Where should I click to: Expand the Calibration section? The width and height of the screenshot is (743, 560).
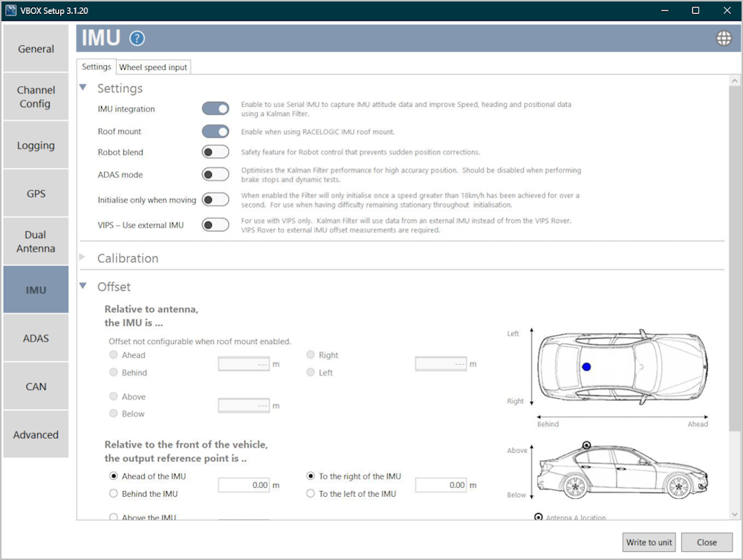click(x=83, y=258)
